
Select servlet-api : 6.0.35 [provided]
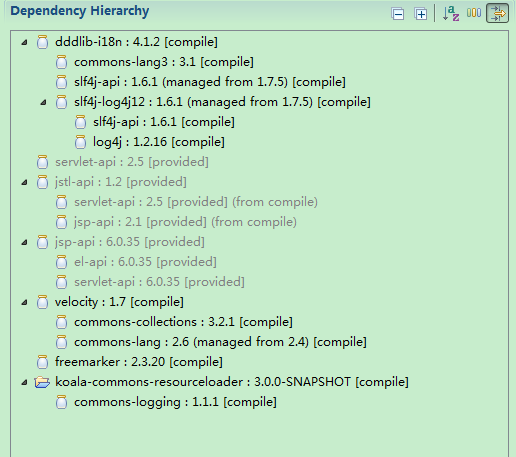159,282
